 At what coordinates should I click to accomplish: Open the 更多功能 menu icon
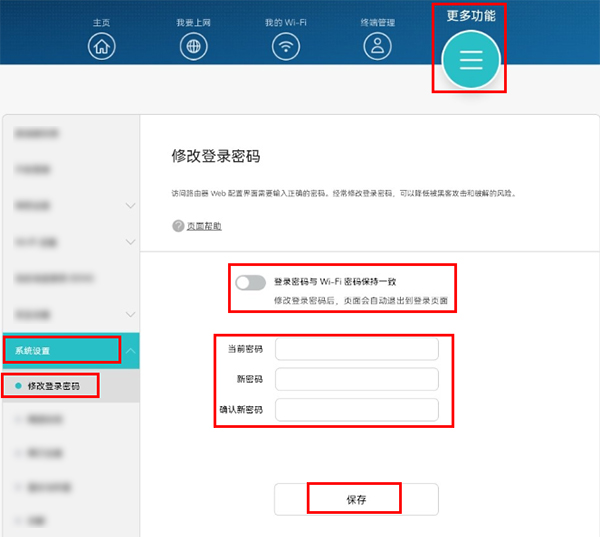[x=471, y=60]
